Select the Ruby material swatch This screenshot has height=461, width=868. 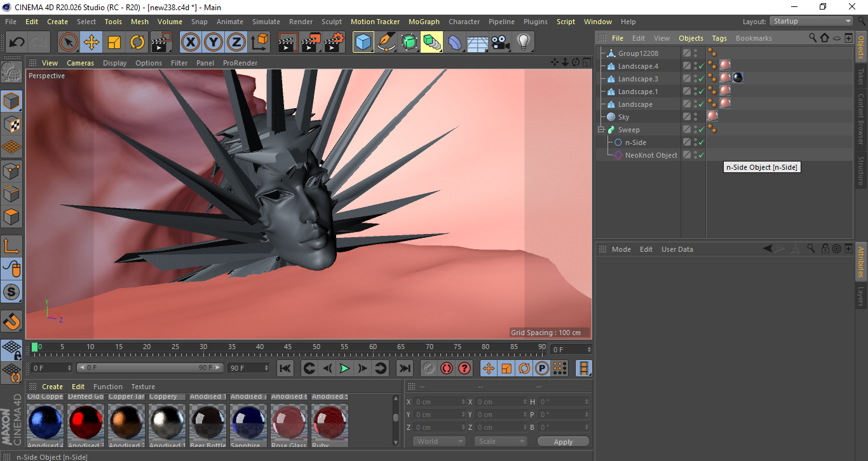[x=329, y=423]
